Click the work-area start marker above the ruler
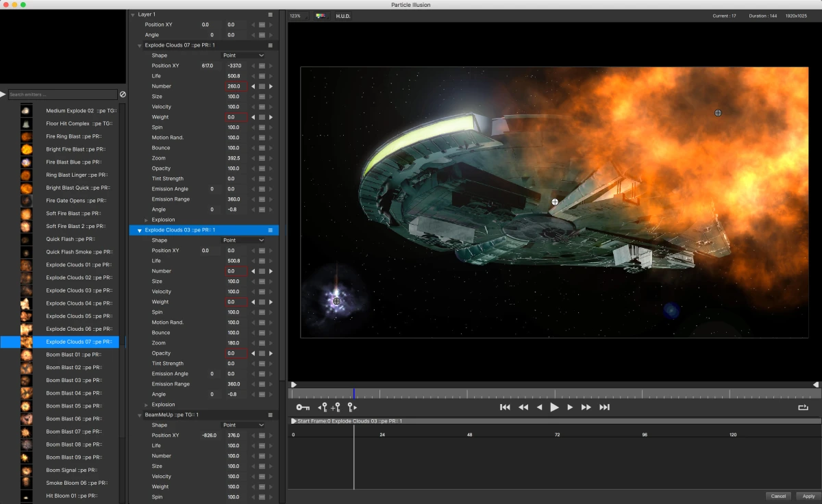 point(294,385)
